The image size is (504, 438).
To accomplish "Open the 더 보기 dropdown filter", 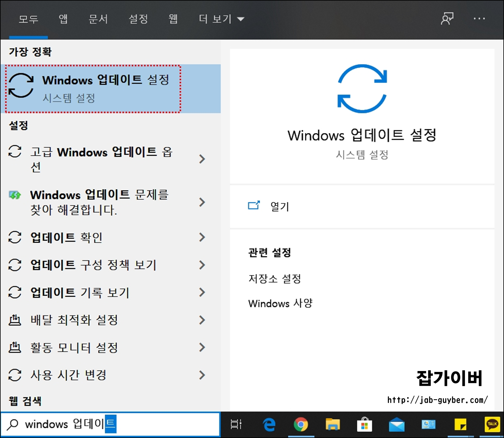I will [x=221, y=19].
